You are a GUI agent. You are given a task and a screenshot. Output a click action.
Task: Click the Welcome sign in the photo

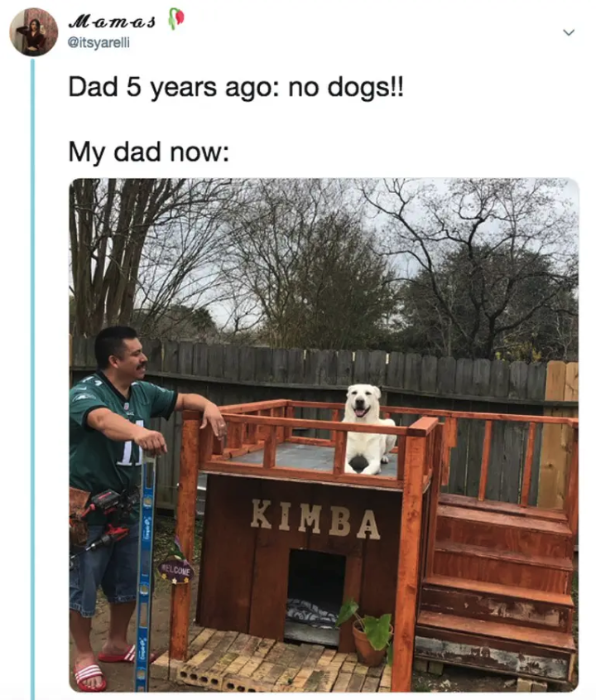pos(175,572)
